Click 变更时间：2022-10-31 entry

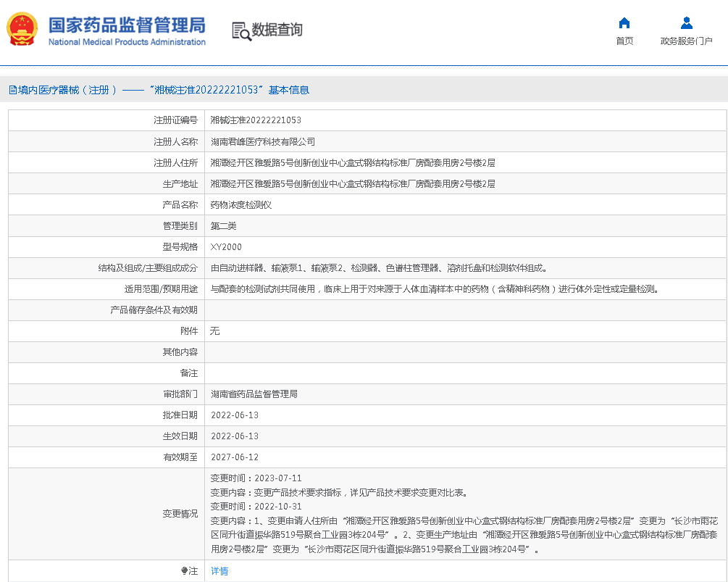256,507
